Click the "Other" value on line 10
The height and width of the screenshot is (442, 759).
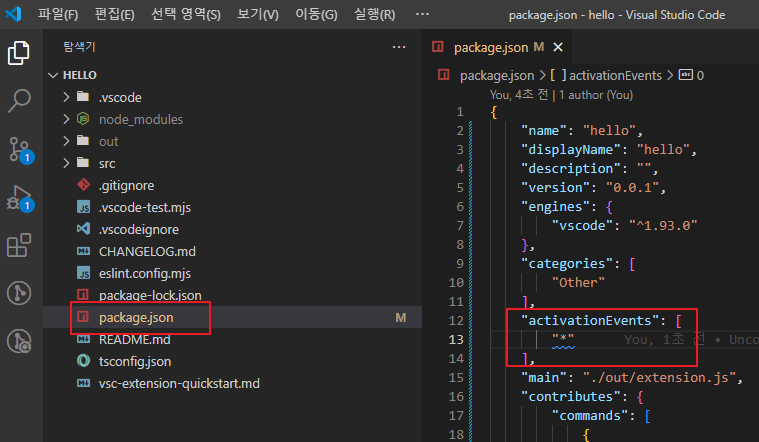[x=578, y=282]
